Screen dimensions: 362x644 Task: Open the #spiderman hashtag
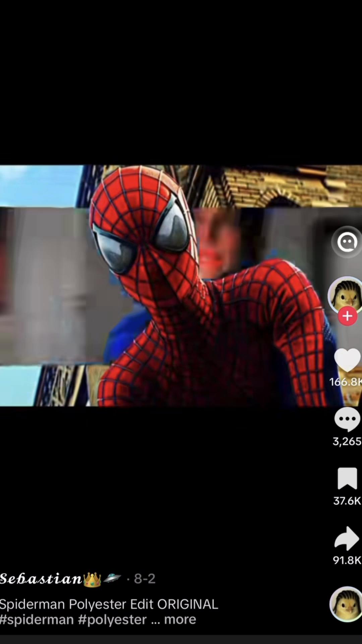(37, 620)
